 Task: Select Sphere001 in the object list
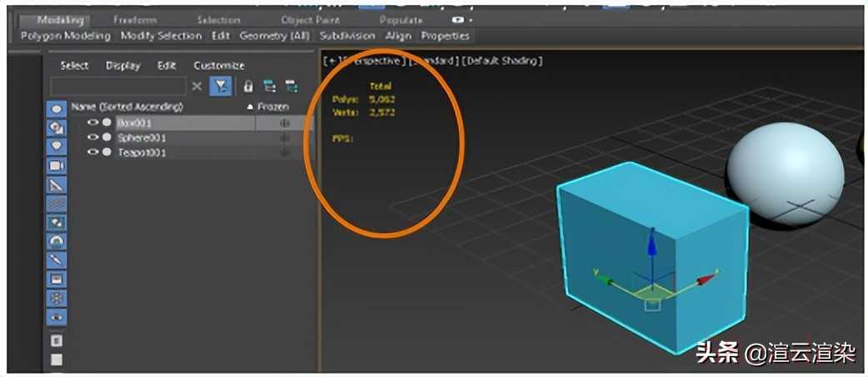(x=140, y=138)
